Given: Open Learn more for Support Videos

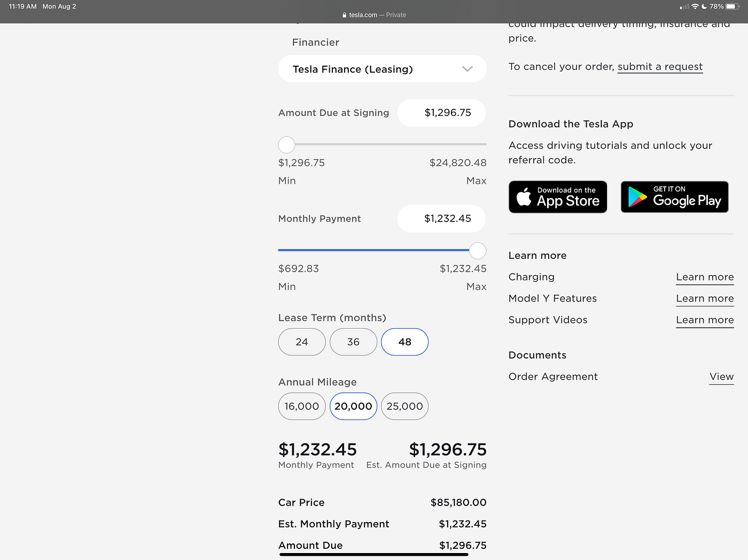Looking at the screenshot, I should pyautogui.click(x=705, y=320).
